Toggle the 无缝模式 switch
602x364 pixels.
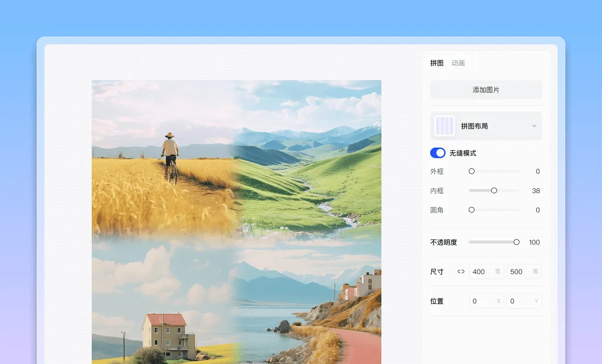coord(438,153)
